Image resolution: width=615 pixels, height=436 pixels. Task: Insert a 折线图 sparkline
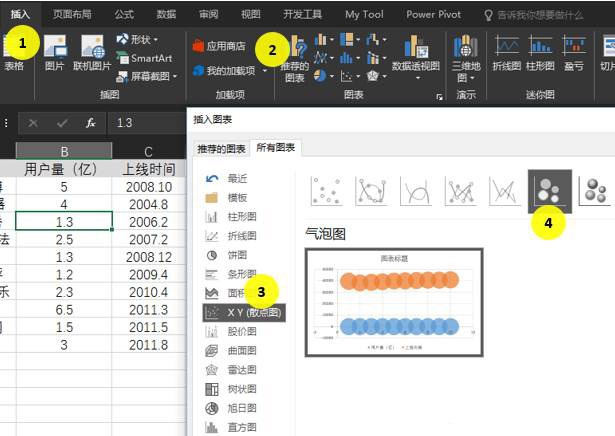[507, 53]
